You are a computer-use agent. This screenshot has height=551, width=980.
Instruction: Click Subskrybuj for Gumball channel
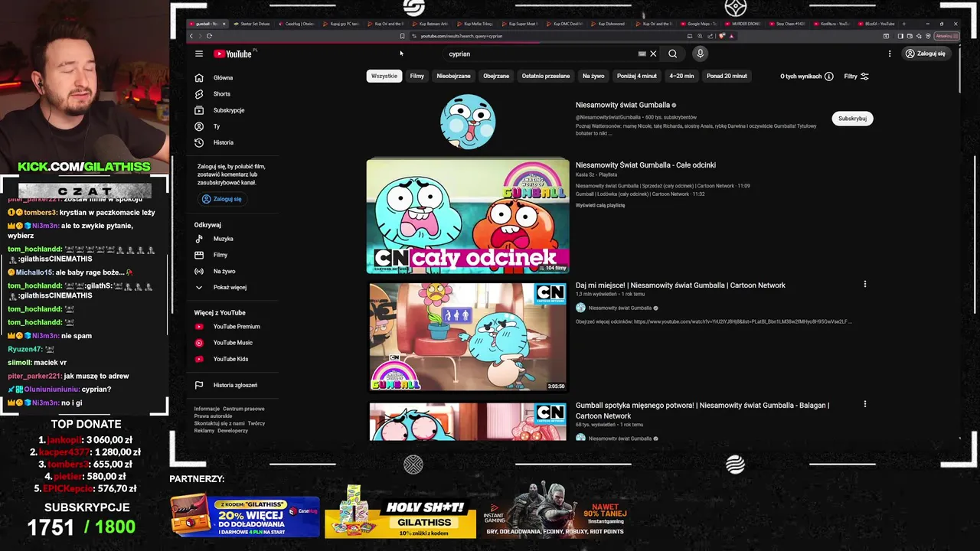click(852, 119)
